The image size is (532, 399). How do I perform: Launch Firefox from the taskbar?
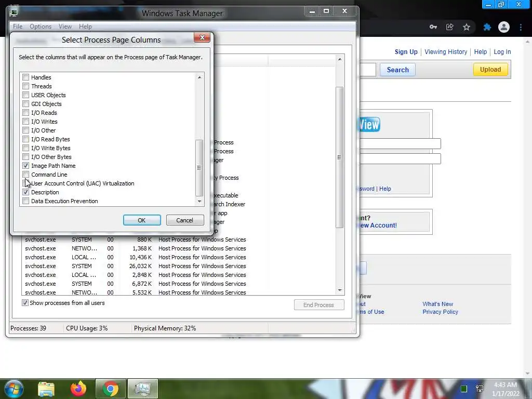[78, 389]
